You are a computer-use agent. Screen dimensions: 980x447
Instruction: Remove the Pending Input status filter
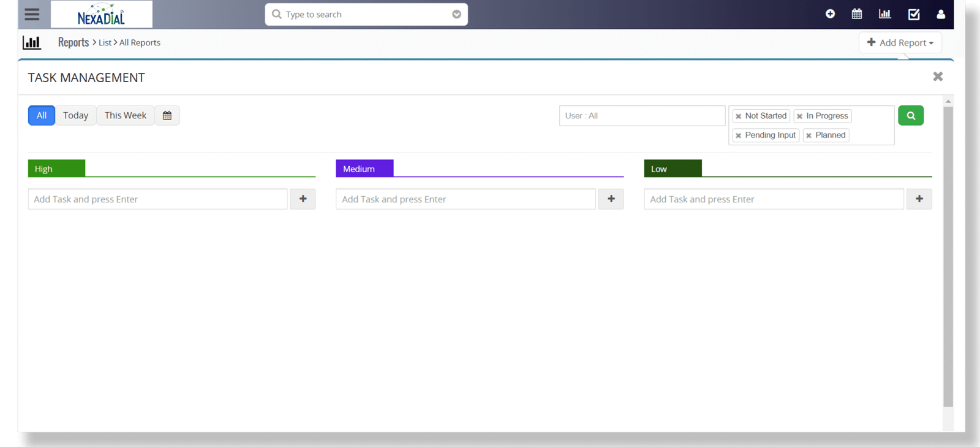tap(738, 136)
